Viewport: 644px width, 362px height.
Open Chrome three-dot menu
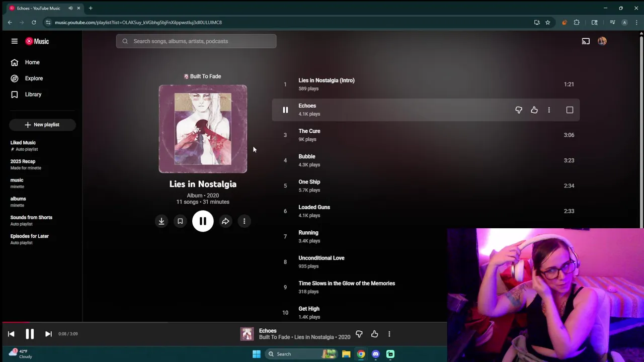636,22
